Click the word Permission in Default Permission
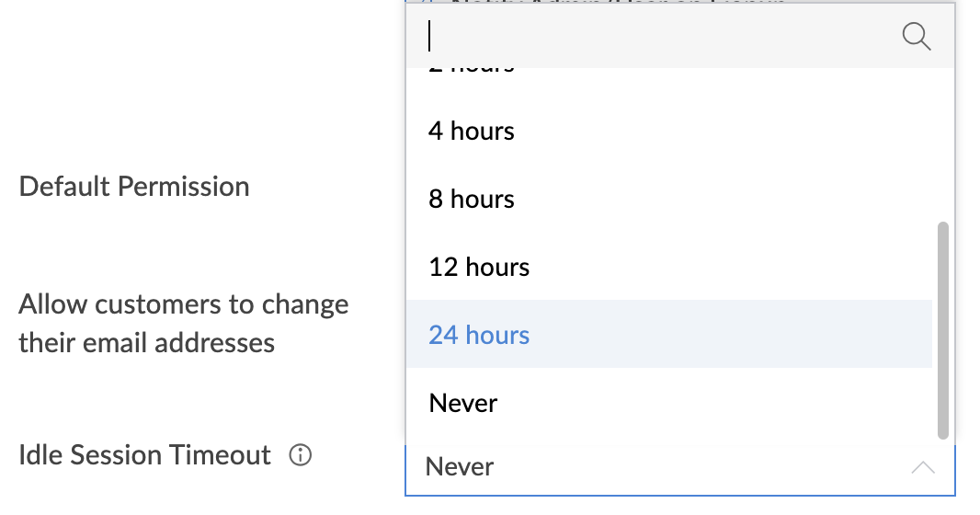This screenshot has height=515, width=980. coord(188,187)
